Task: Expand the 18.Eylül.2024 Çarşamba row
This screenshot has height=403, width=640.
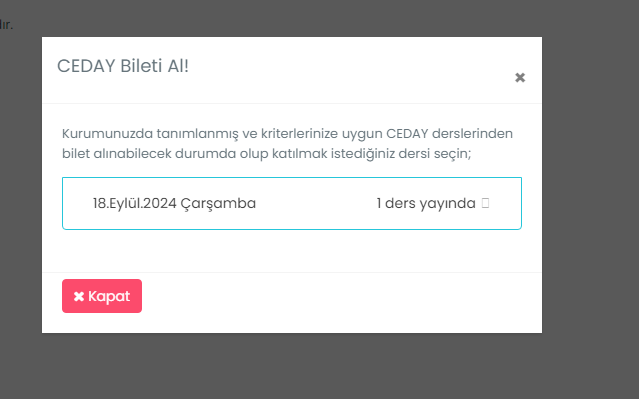Action: coord(291,203)
